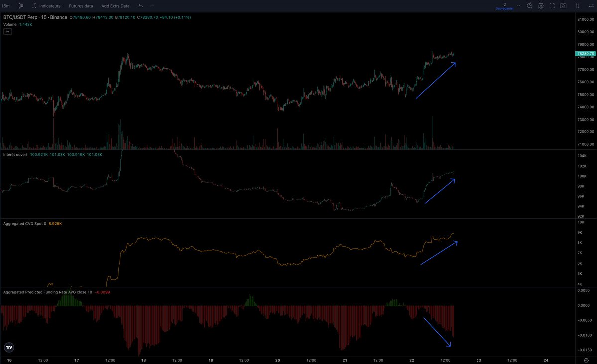The image size is (597, 364).
Task: Open the TradingView logo
Action: [x=9, y=347]
